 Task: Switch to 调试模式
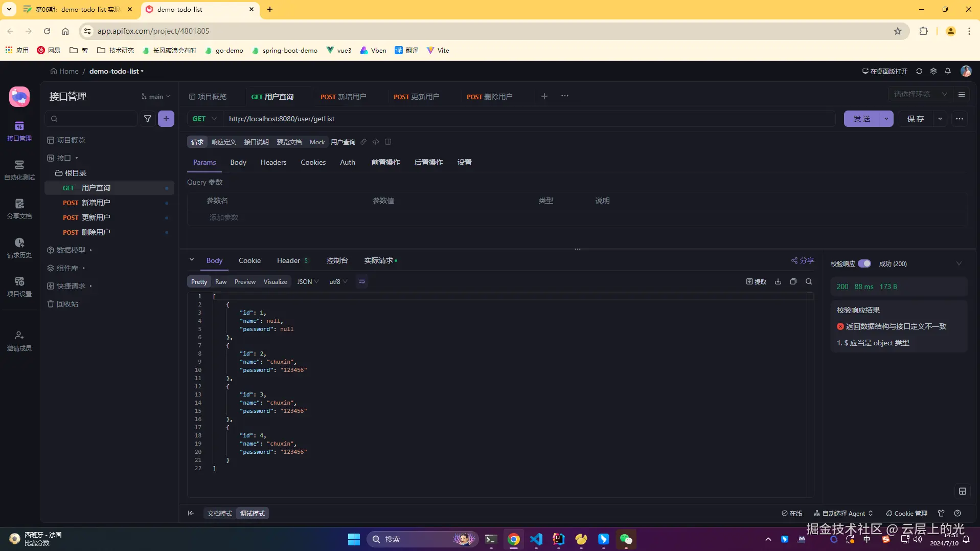click(253, 513)
